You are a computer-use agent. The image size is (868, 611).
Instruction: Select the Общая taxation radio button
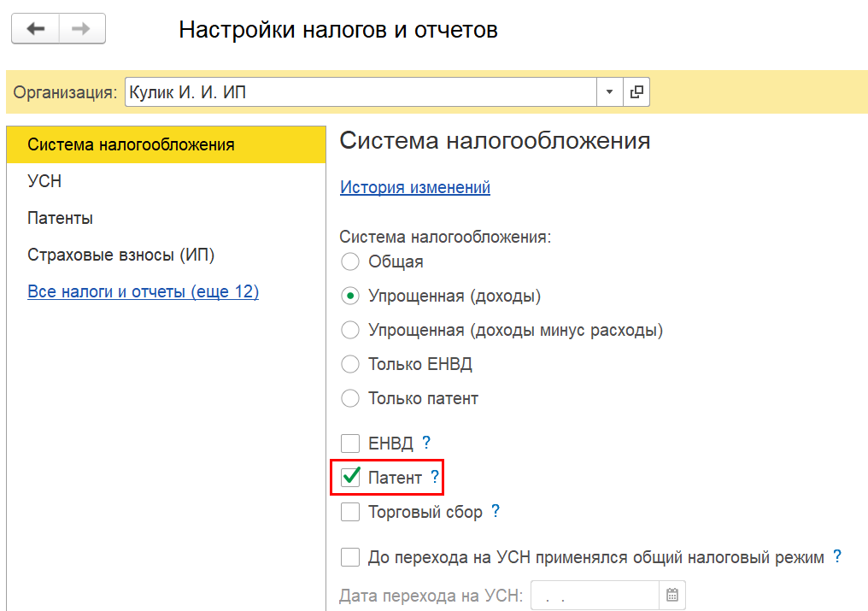click(x=350, y=261)
